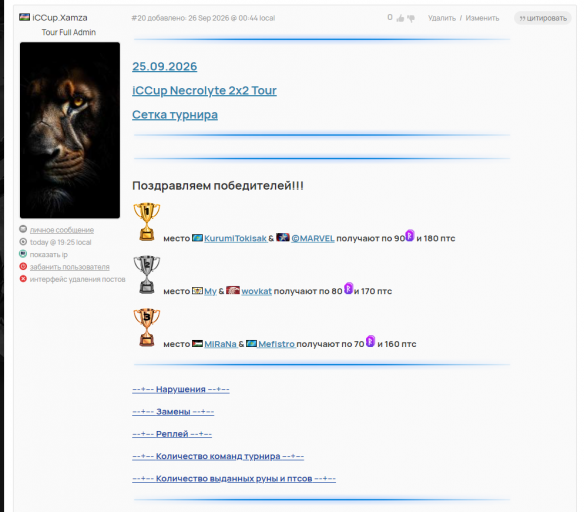Click the purple rune icon after 80
The height and width of the screenshot is (512, 584).
[x=348, y=288]
